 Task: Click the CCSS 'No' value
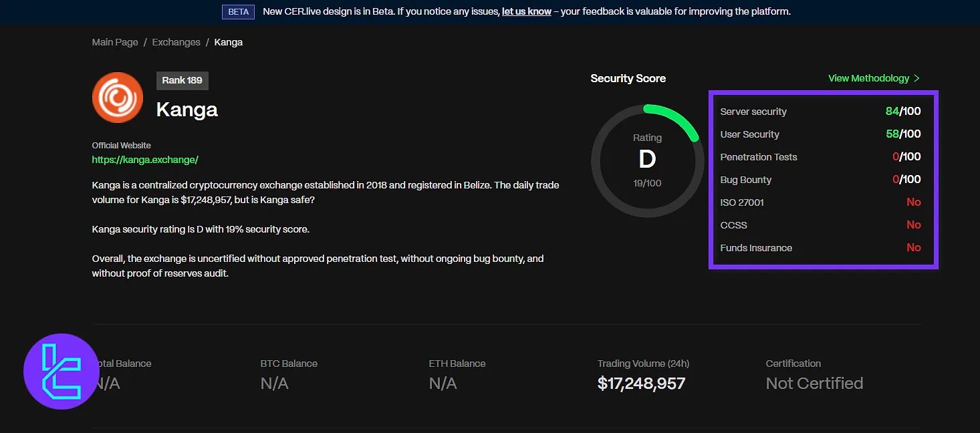click(x=914, y=225)
